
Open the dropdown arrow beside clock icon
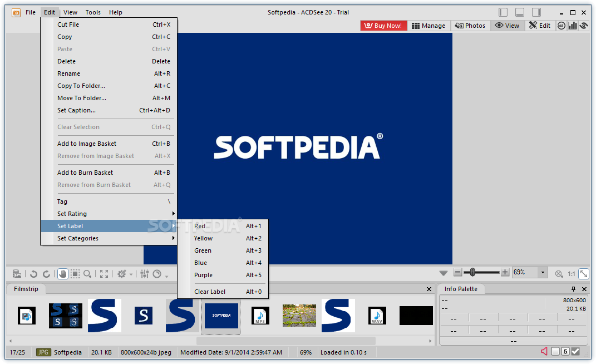[x=166, y=276]
